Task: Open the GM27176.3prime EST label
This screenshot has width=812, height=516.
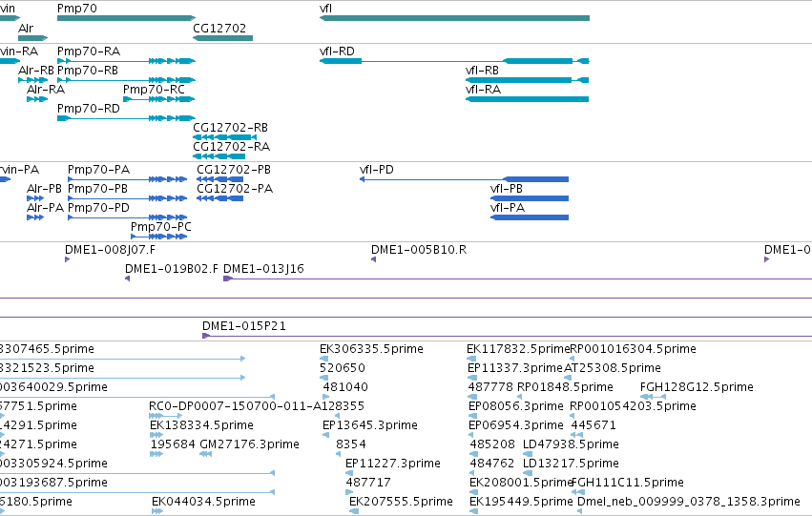Action: pyautogui.click(x=249, y=445)
